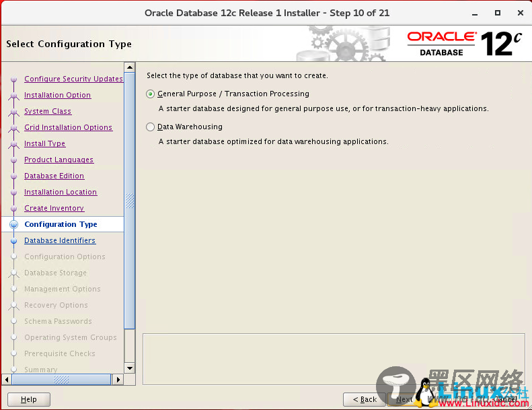The width and height of the screenshot is (532, 410).
Task: Click the general purpose starter database description
Action: [x=324, y=108]
